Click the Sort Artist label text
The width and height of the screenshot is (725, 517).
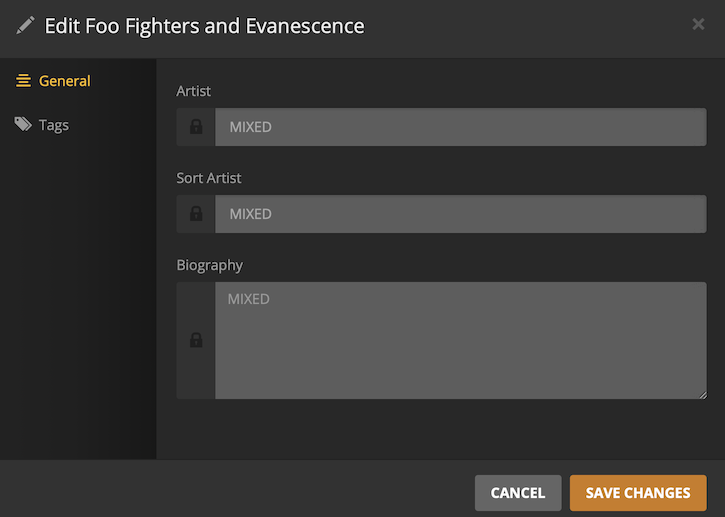209,178
